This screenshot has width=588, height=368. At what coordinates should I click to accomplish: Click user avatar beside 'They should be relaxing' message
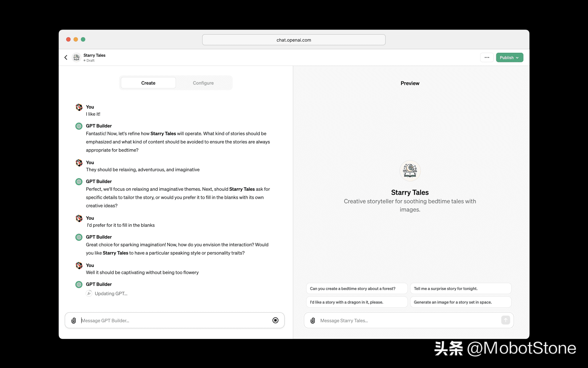tap(79, 163)
